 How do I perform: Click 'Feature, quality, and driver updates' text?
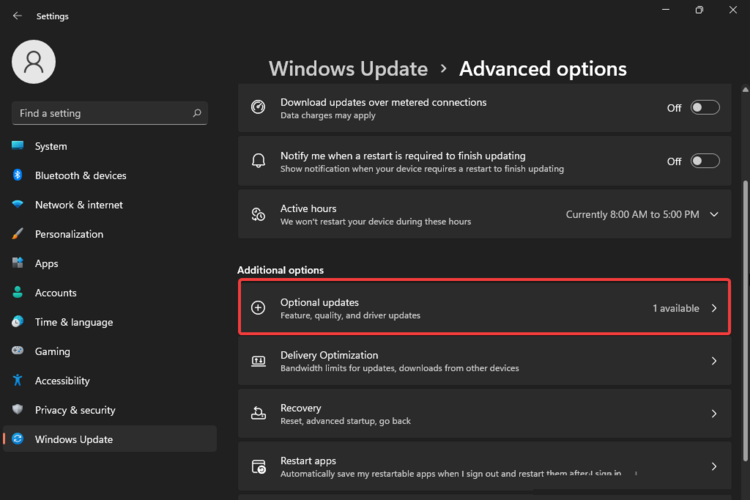point(350,316)
